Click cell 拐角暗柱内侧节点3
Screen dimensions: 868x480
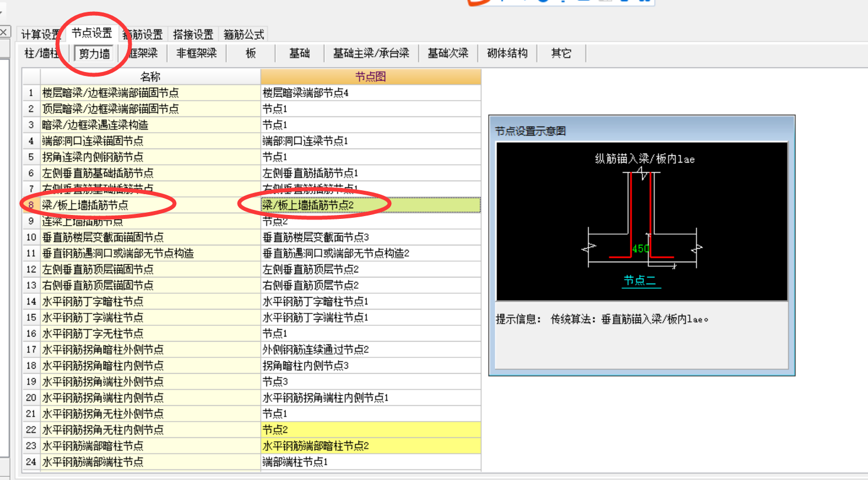pos(370,365)
